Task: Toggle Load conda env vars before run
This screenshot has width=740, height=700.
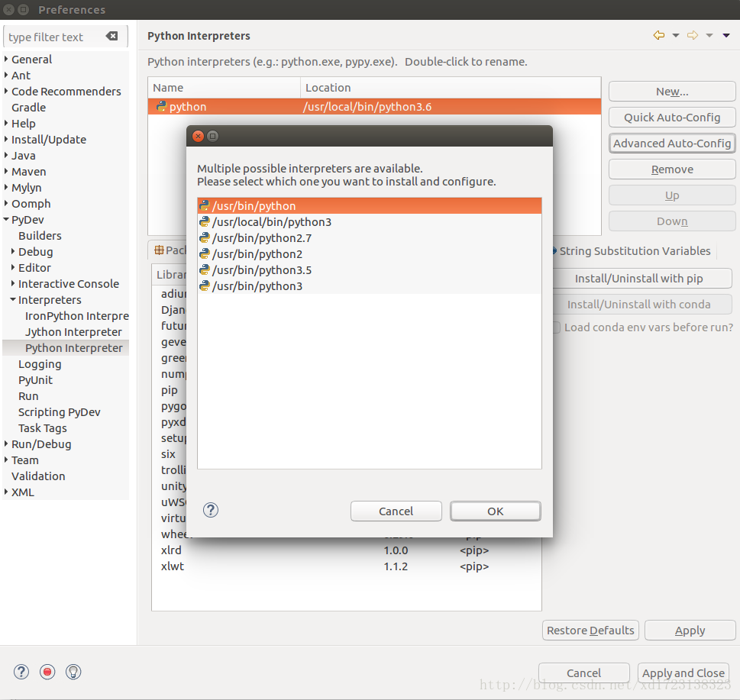Action: click(x=557, y=327)
